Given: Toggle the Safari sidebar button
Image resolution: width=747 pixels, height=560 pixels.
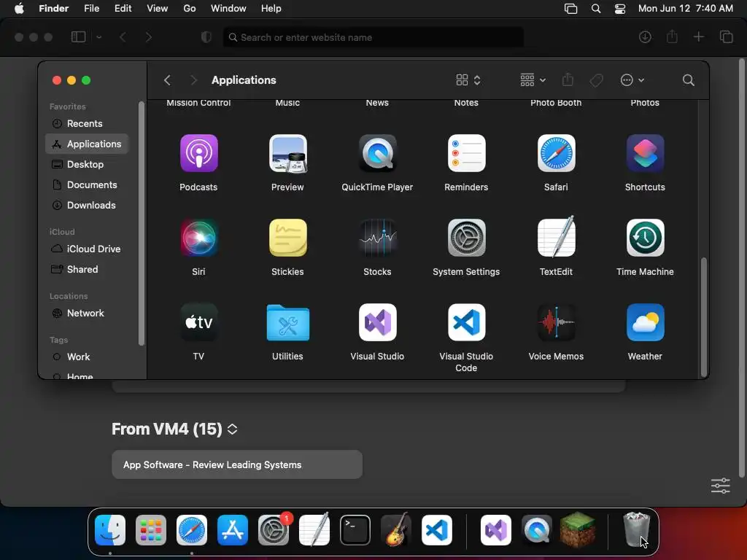Looking at the screenshot, I should pyautogui.click(x=78, y=37).
